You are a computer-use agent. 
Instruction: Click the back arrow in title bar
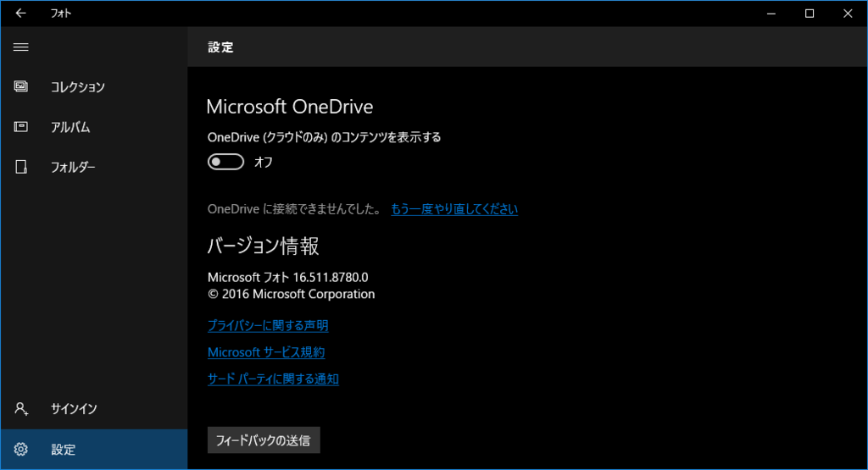tap(20, 14)
